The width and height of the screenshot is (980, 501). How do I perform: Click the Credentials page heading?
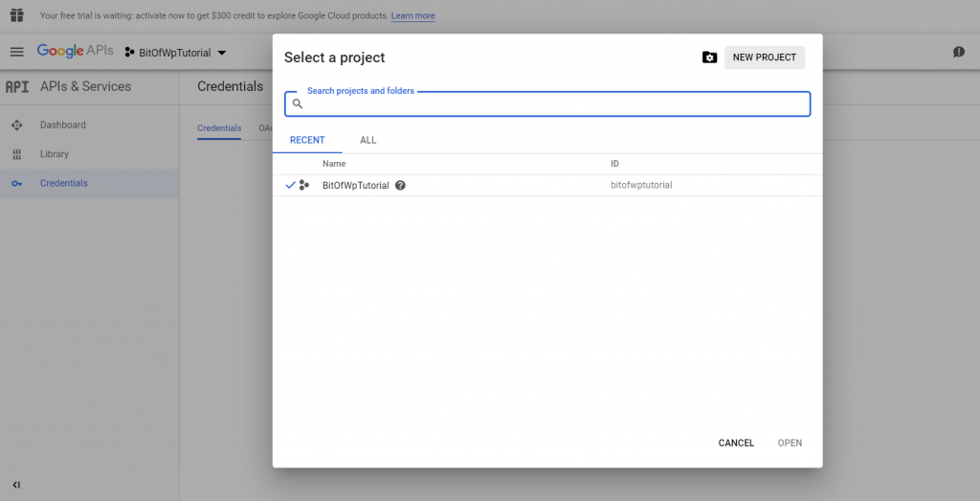coord(230,86)
